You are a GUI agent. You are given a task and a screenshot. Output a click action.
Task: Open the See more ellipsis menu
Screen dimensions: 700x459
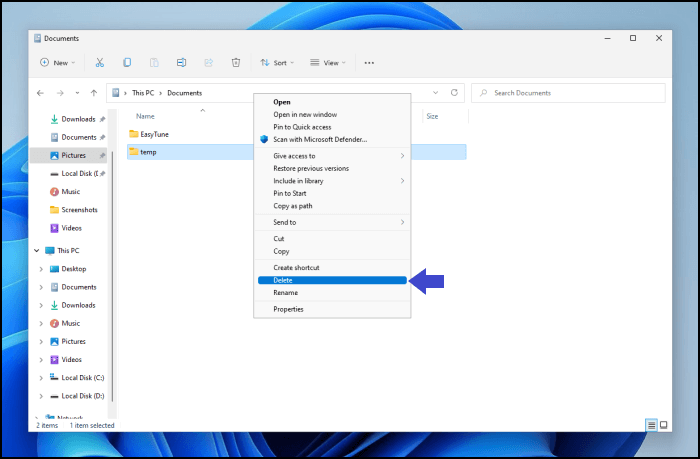point(369,62)
